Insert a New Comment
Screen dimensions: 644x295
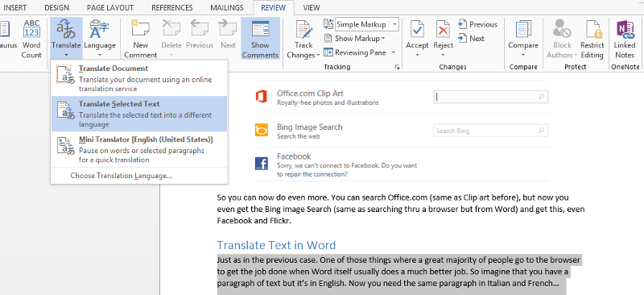[140, 39]
